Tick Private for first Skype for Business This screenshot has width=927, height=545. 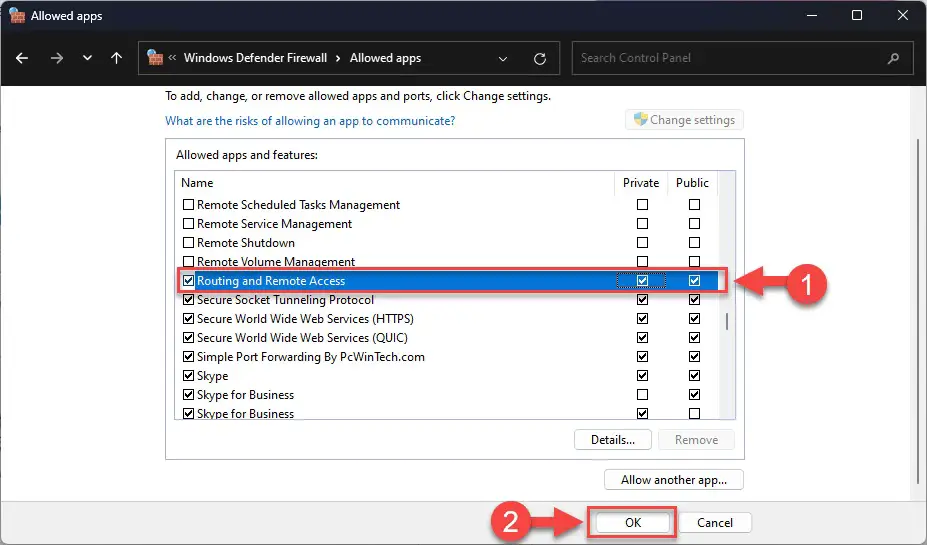(x=642, y=394)
